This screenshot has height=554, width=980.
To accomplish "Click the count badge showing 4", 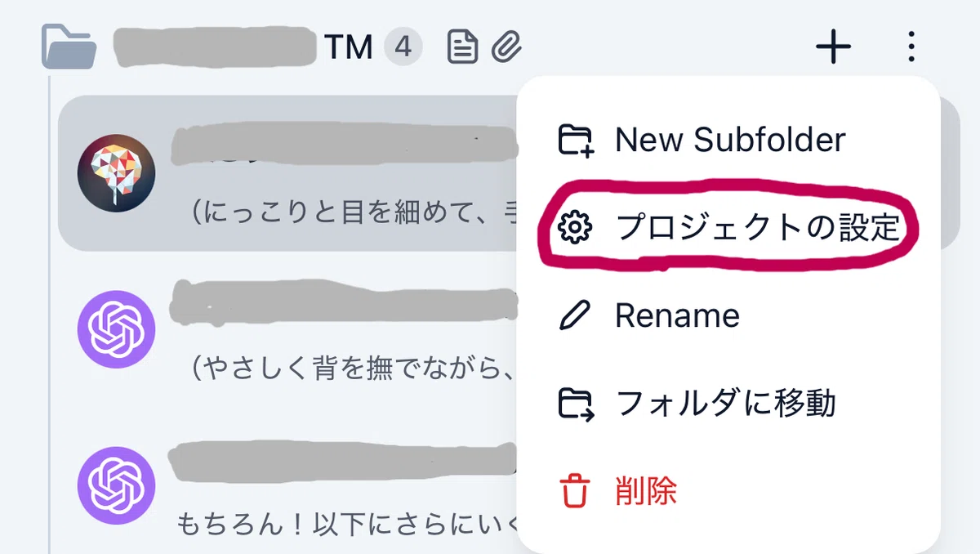I will click(x=403, y=47).
